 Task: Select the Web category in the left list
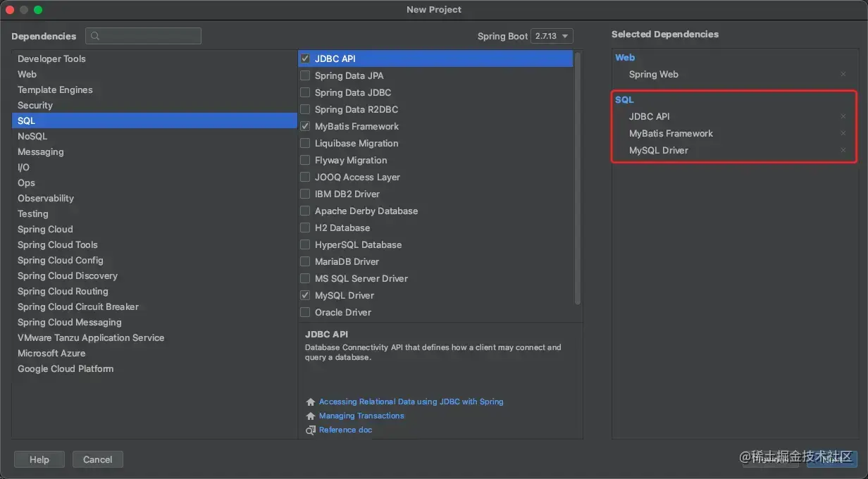[x=154, y=74]
